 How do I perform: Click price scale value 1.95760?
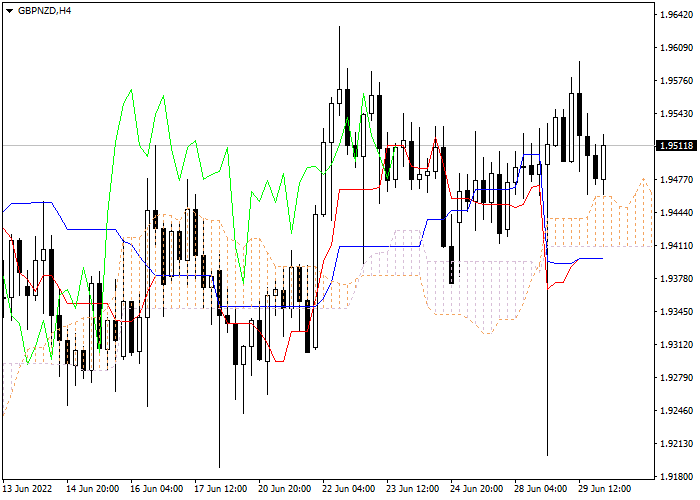pos(676,81)
